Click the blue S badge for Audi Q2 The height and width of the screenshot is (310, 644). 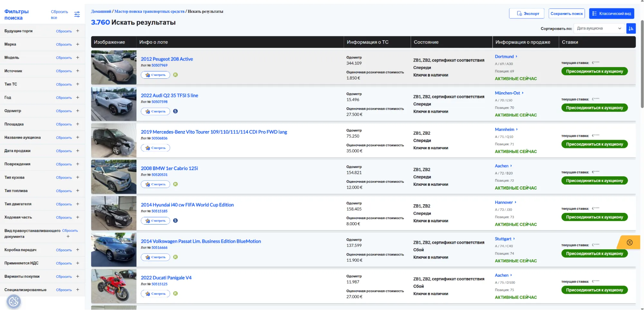point(175,111)
